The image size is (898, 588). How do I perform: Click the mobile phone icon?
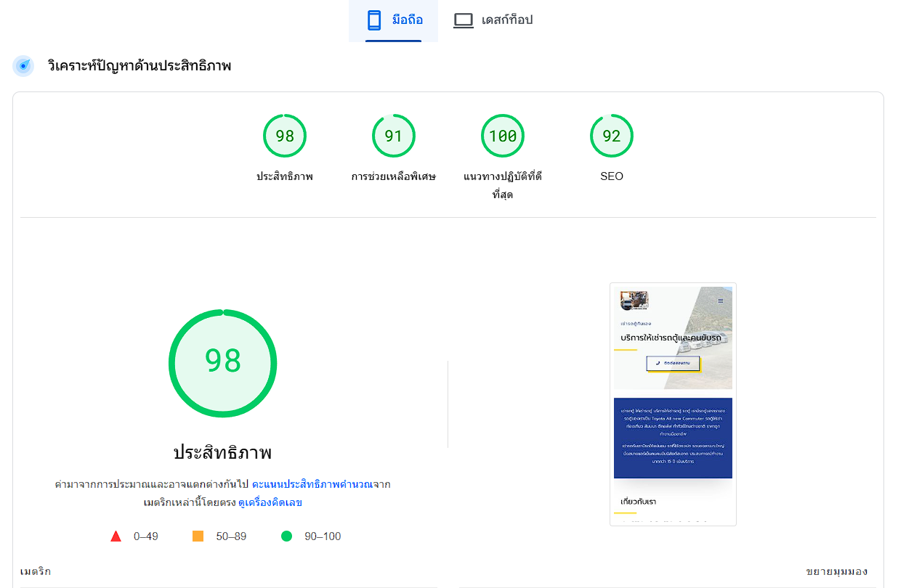[x=374, y=20]
